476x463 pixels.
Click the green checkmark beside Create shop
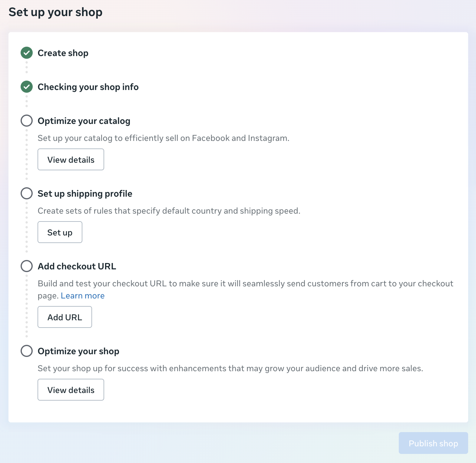[x=27, y=53]
